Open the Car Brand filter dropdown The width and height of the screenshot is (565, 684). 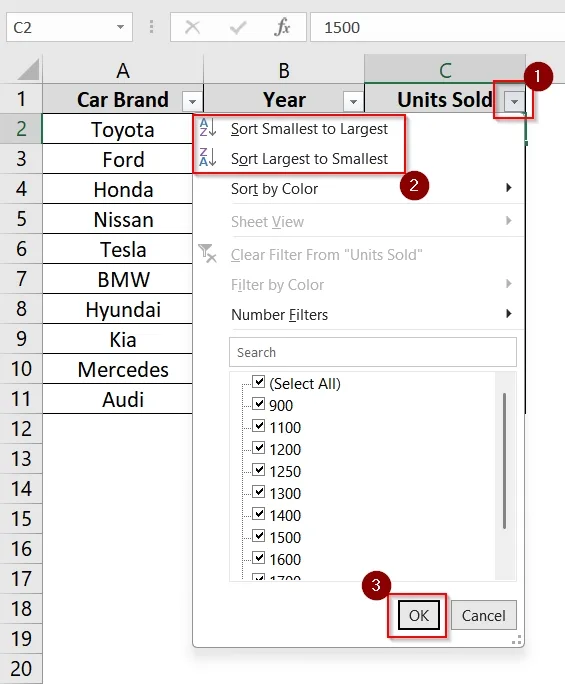[192, 102]
